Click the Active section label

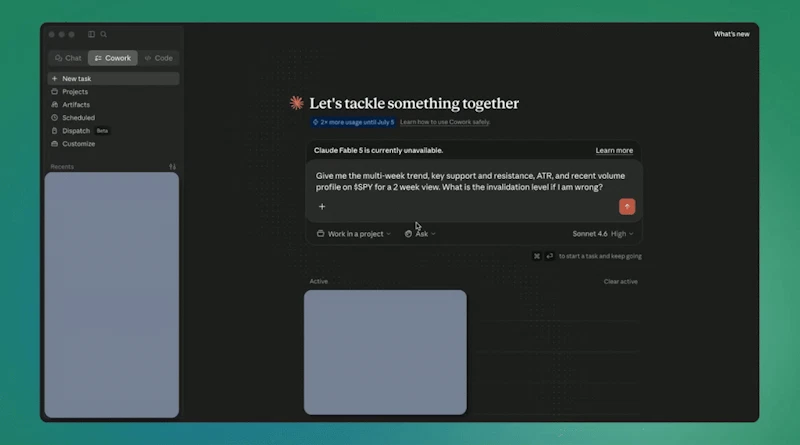coord(318,281)
